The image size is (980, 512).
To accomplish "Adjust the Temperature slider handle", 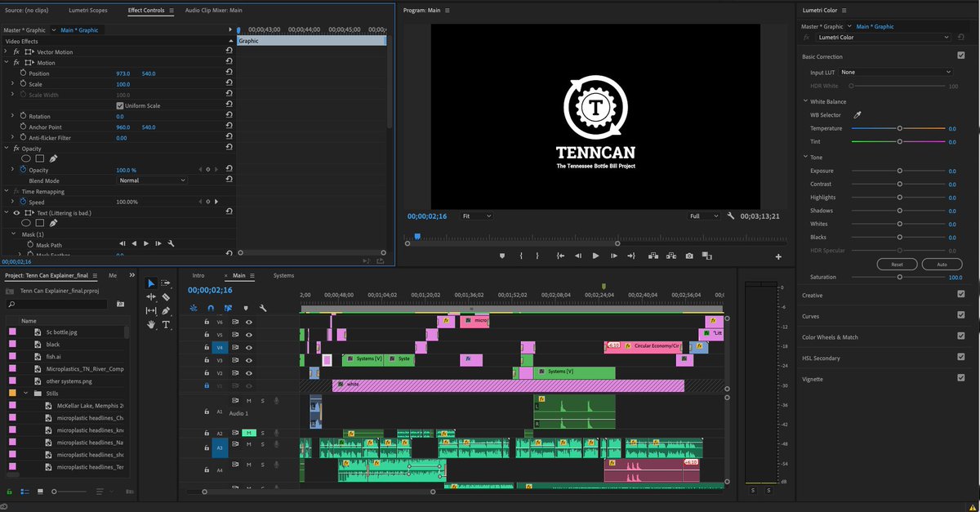I will (900, 128).
